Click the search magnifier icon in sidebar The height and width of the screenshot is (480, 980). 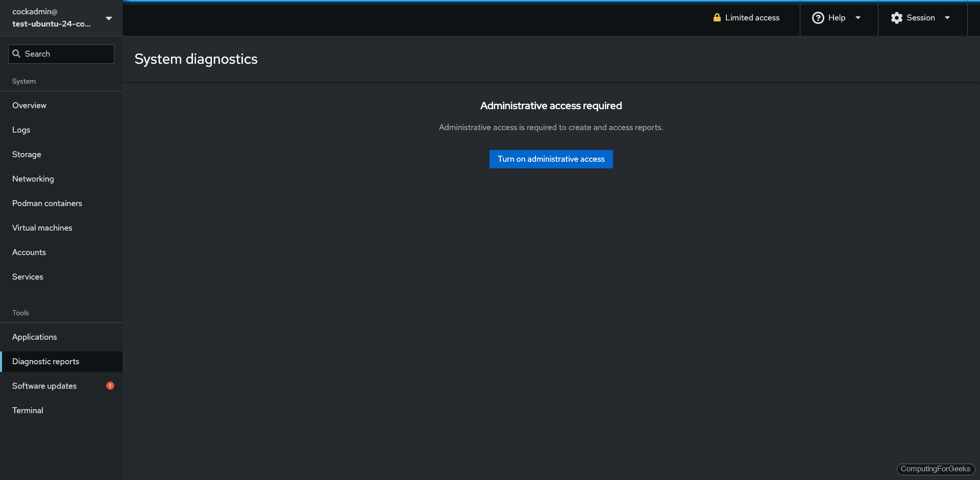coord(16,54)
